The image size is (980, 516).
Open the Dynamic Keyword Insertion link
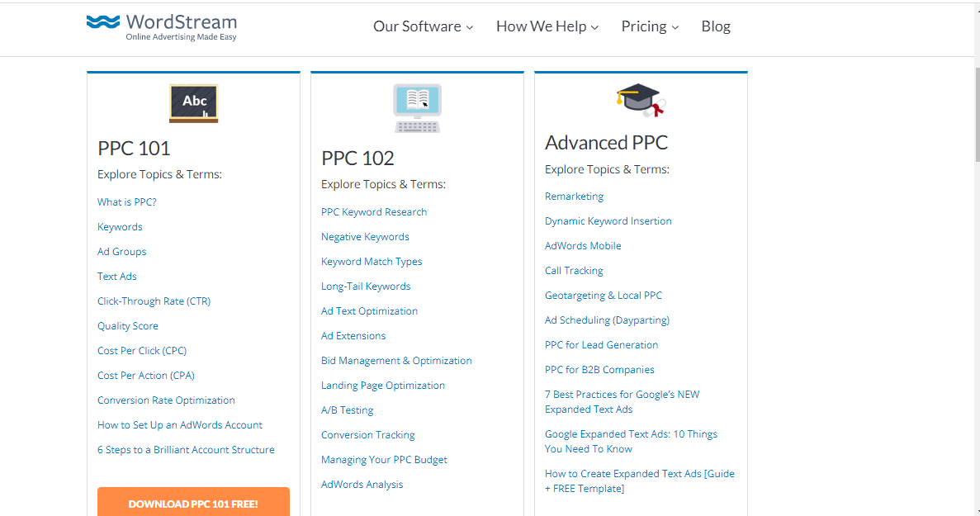coord(608,221)
